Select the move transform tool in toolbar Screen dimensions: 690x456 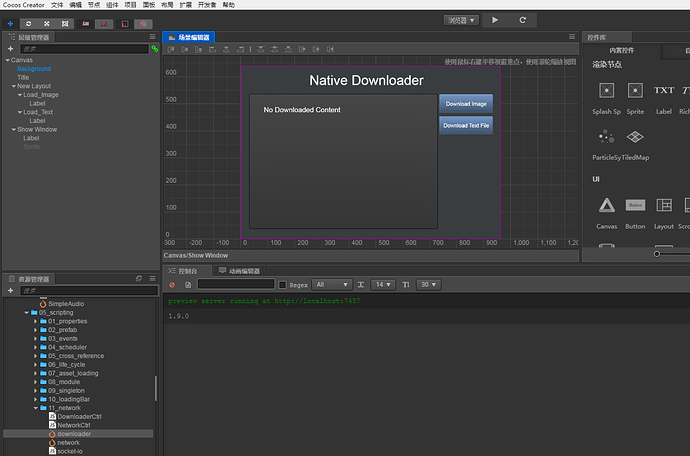10,24
